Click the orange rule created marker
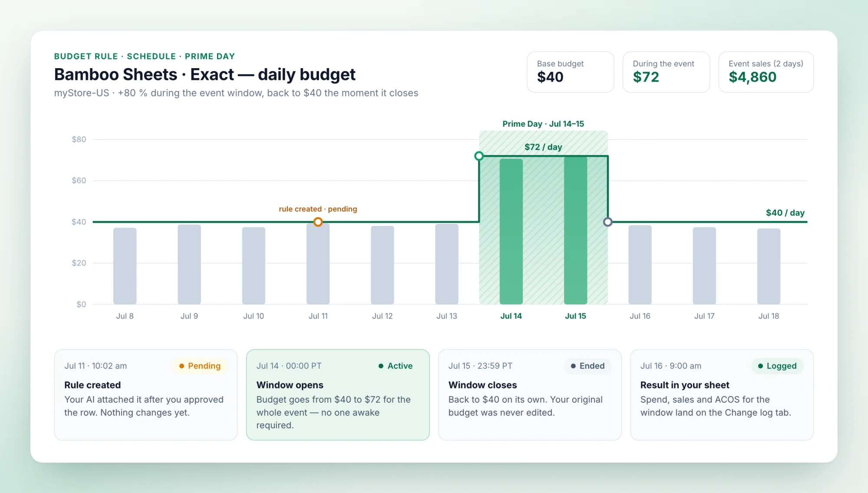 318,222
